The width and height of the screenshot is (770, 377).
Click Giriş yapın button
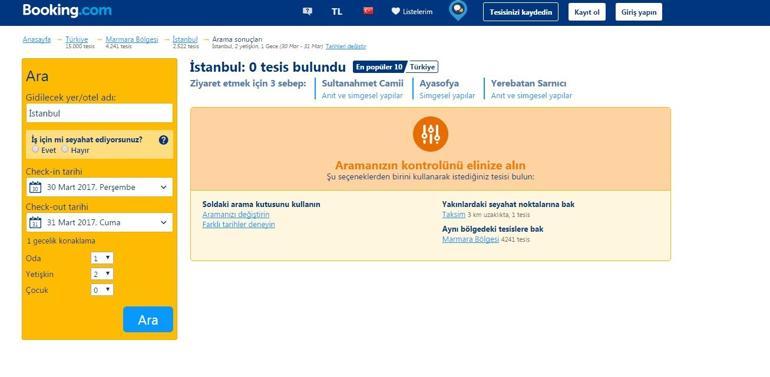638,12
